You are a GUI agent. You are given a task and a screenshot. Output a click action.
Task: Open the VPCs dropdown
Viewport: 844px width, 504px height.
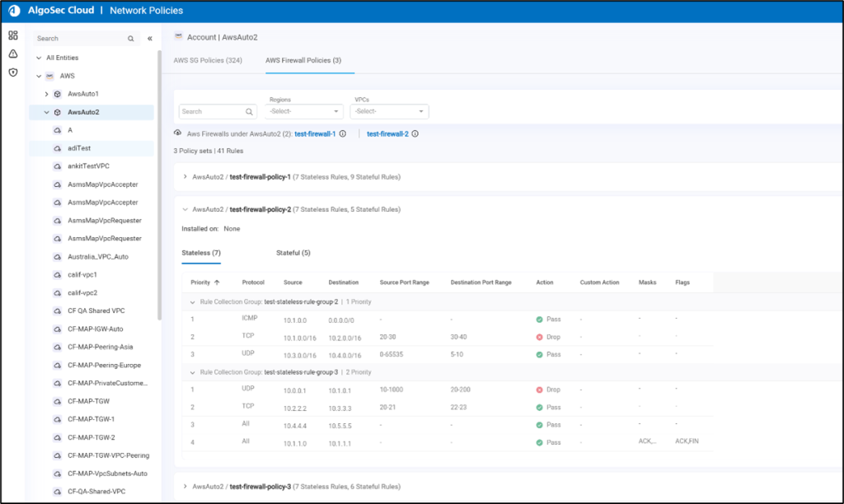coord(389,111)
